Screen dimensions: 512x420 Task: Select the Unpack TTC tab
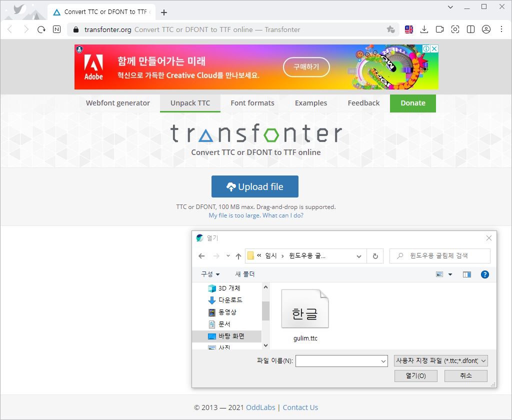(190, 103)
